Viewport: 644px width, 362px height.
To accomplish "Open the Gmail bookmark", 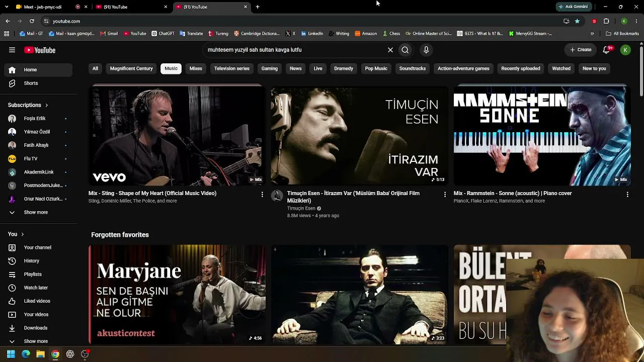I will pos(109,34).
